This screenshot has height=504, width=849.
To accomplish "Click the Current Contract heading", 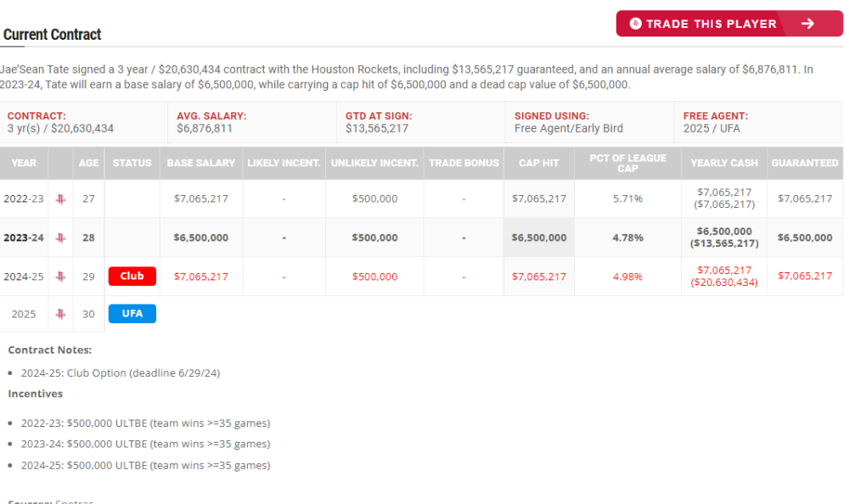I will [x=53, y=35].
